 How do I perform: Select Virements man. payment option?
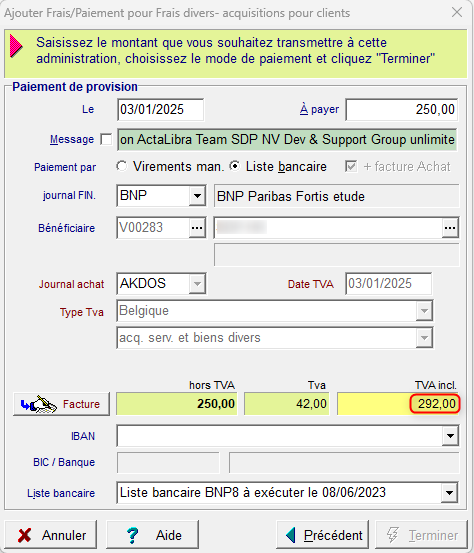pyautogui.click(x=122, y=166)
